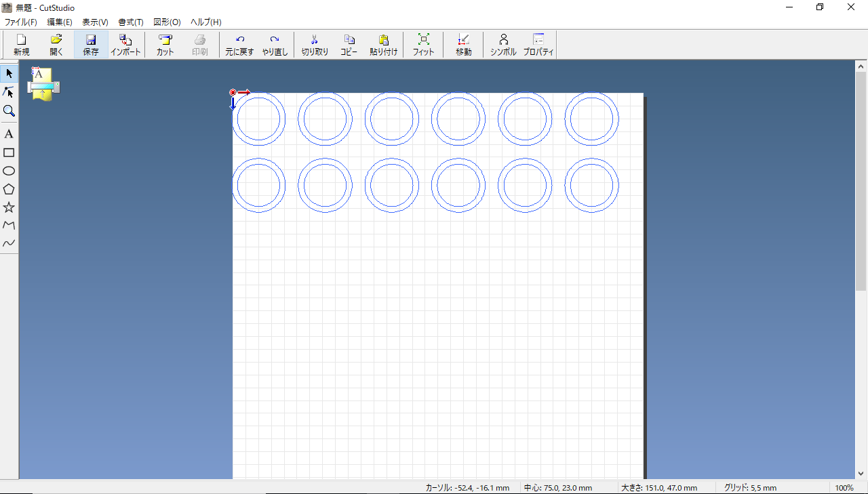The width and height of the screenshot is (868, 494).
Task: Activate the zoom magnifier tool
Action: [x=9, y=110]
